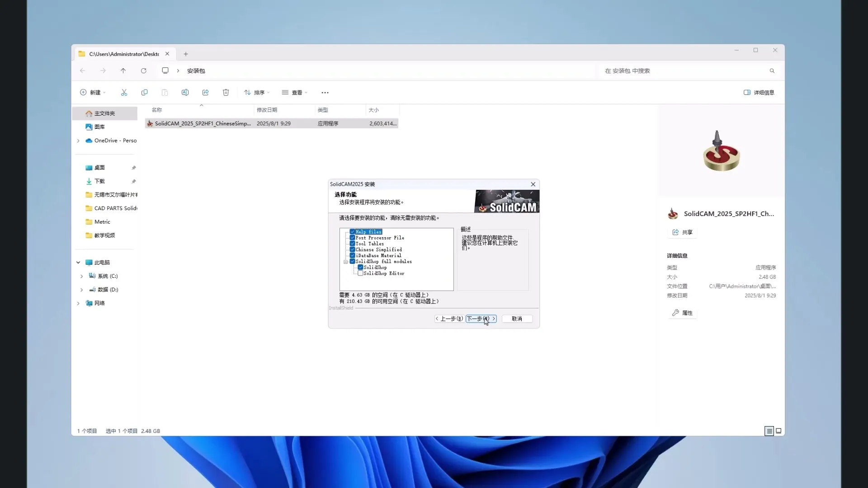Click the 共享 share button in details pane
This screenshot has height=488, width=868.
coord(682,232)
